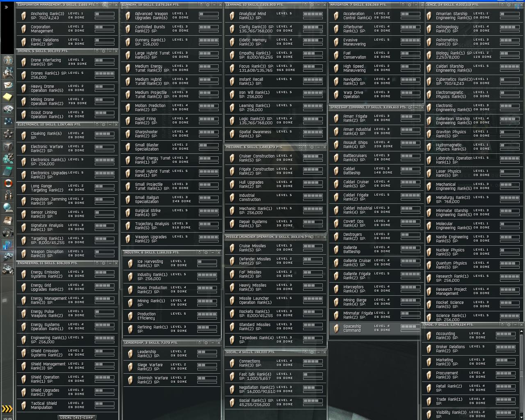Click the red lifebuoy sidebar icon

tap(8, 183)
